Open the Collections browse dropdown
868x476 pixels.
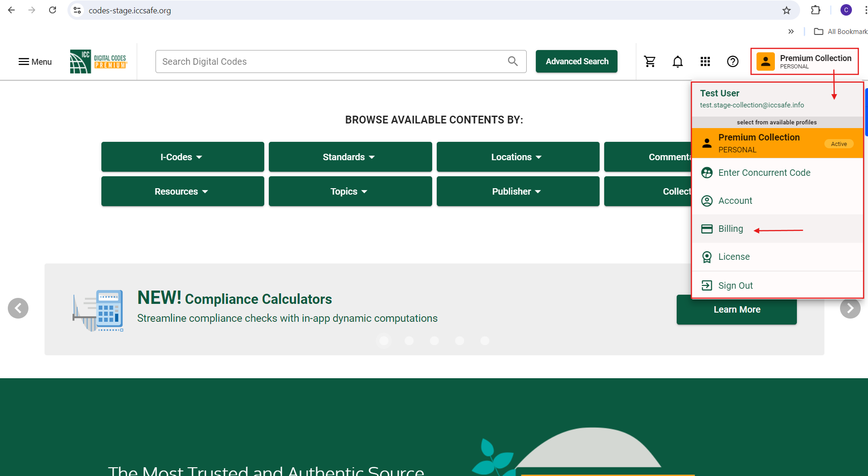(648, 191)
